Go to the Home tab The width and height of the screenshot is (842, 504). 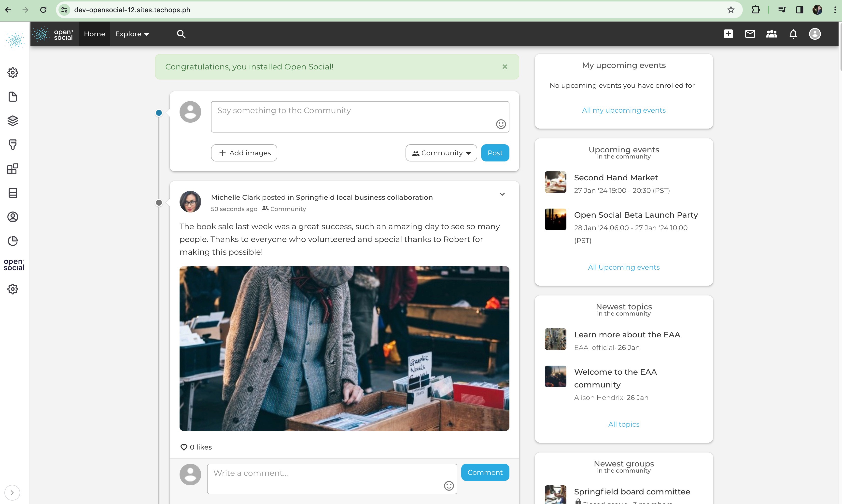tap(95, 34)
